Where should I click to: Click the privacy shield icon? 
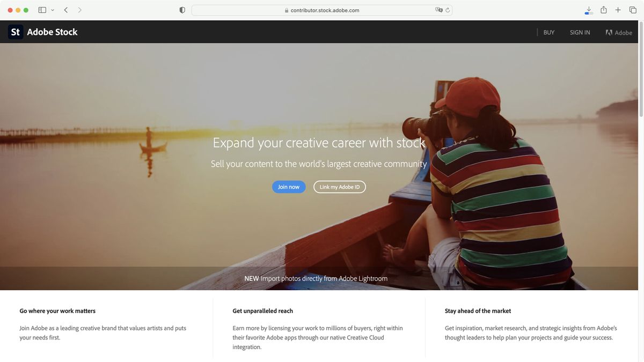coord(182,10)
